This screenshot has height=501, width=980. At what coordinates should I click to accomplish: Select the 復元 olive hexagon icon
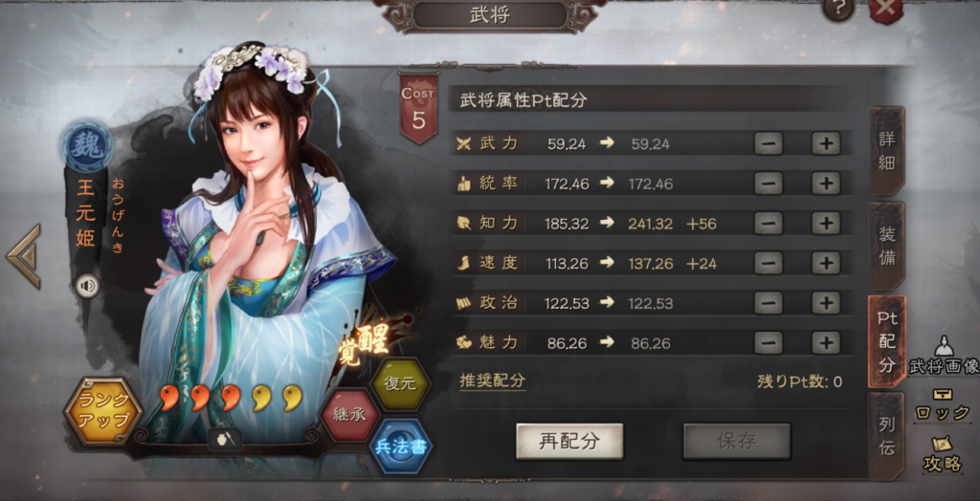pos(401,383)
